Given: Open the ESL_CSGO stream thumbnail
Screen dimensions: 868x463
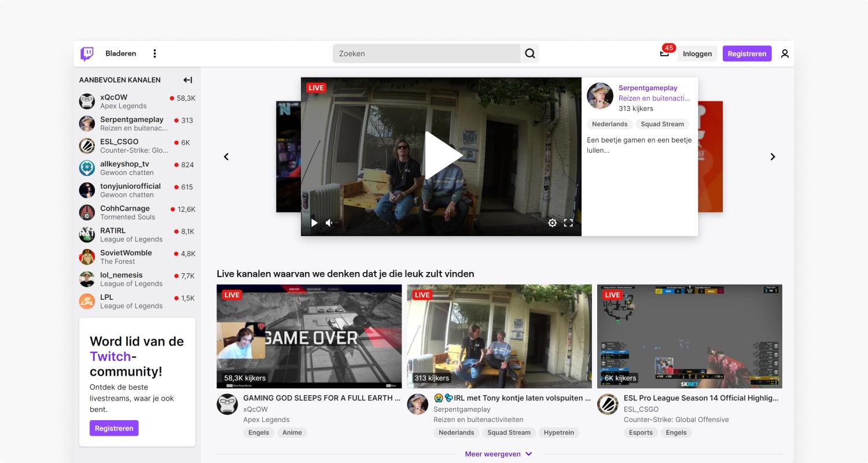Looking at the screenshot, I should click(690, 336).
